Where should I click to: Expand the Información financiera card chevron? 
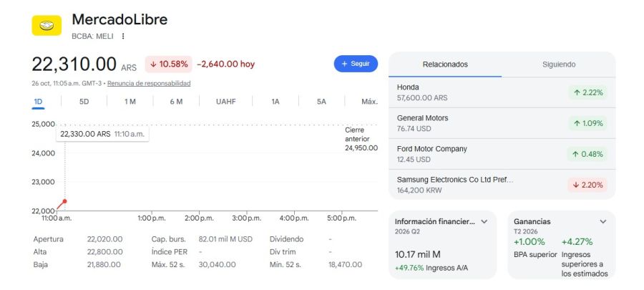[x=484, y=221]
